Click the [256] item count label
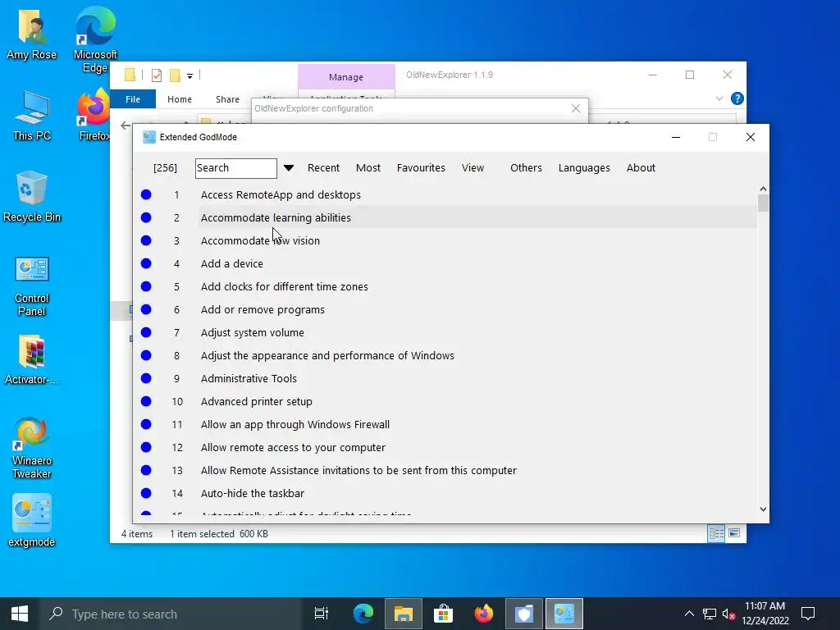The height and width of the screenshot is (630, 840). point(165,167)
